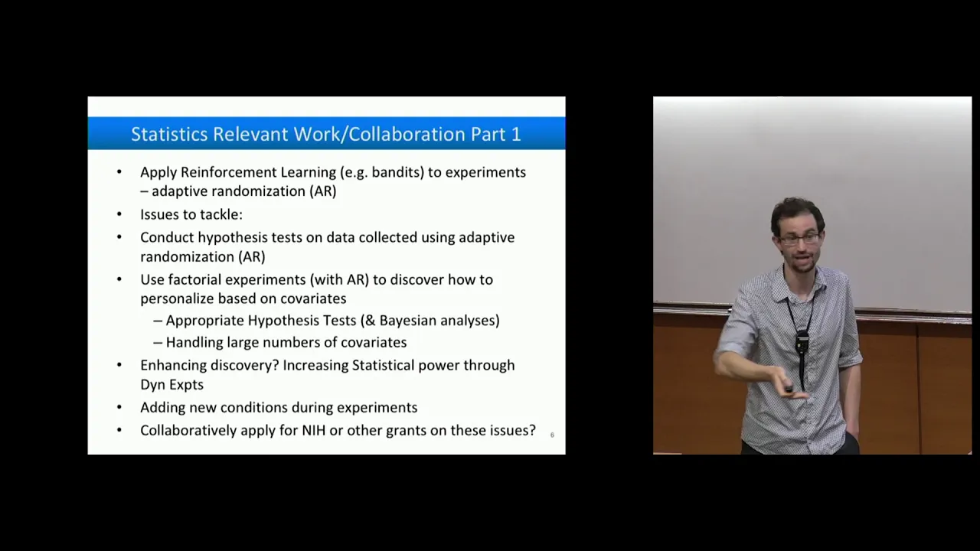Click the "Enhancing discovery? Increasing Statistical power" line

point(328,365)
